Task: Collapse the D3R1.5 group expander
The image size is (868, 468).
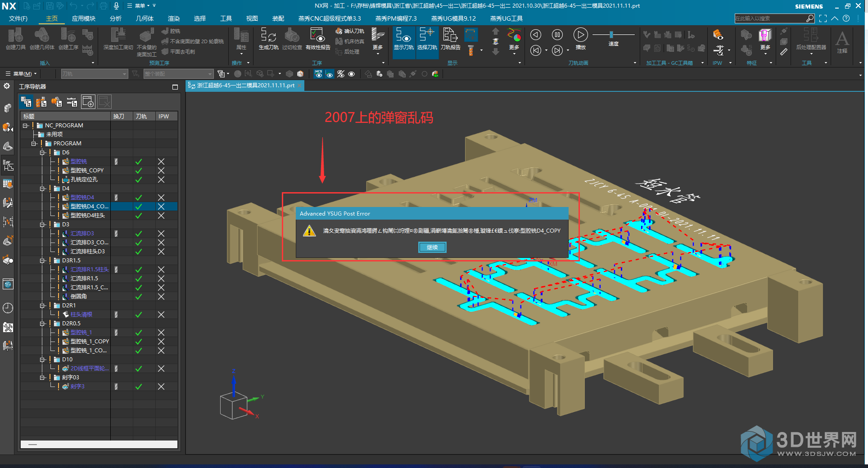Action: [42, 261]
